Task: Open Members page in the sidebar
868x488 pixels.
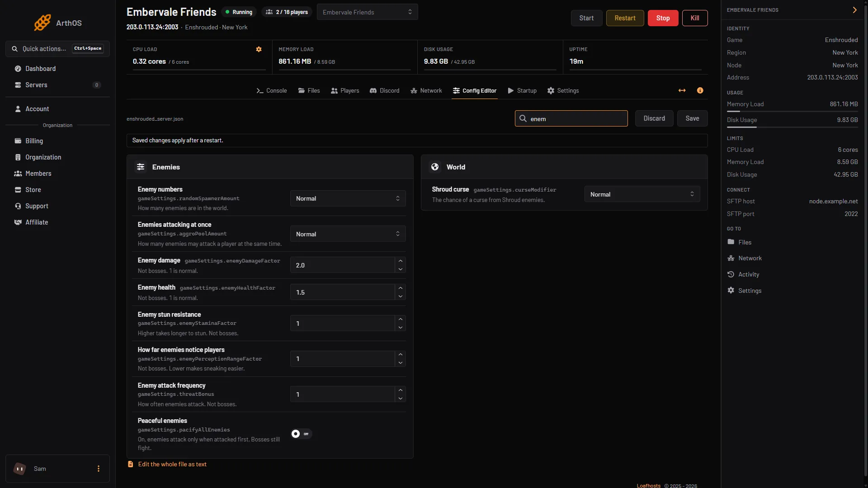Action: coord(57,174)
